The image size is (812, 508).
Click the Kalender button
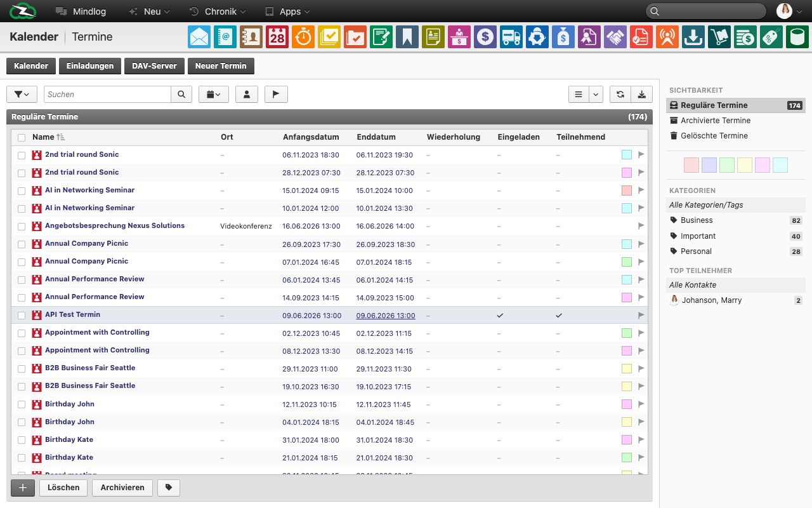click(x=31, y=66)
